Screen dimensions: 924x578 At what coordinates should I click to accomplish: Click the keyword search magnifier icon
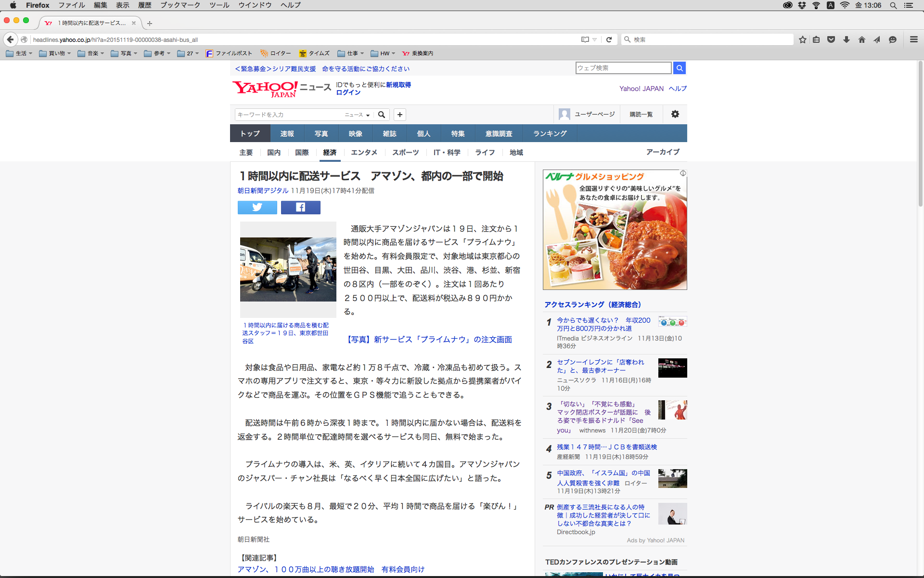point(382,115)
